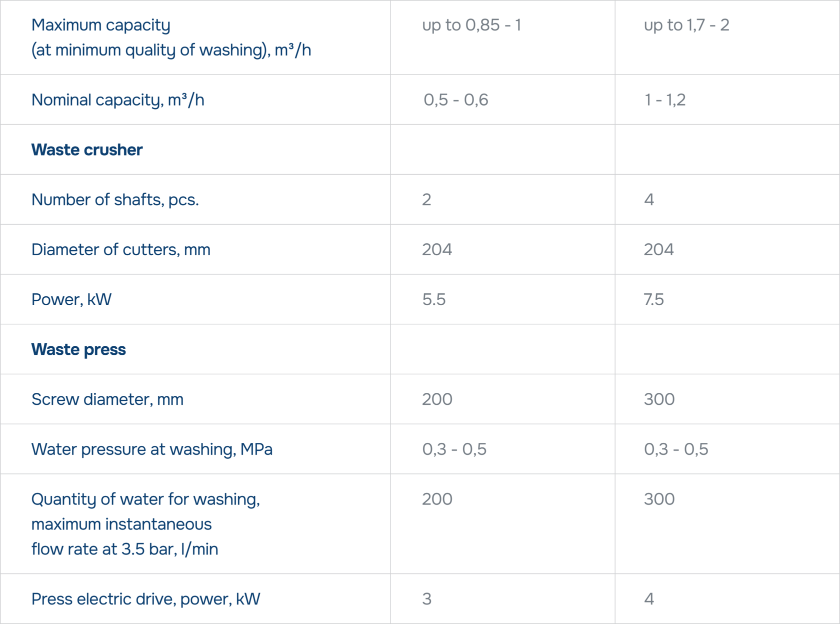Select the 'Press electric drive, power, kW' label
Viewport: 840px width, 624px height.
click(146, 599)
